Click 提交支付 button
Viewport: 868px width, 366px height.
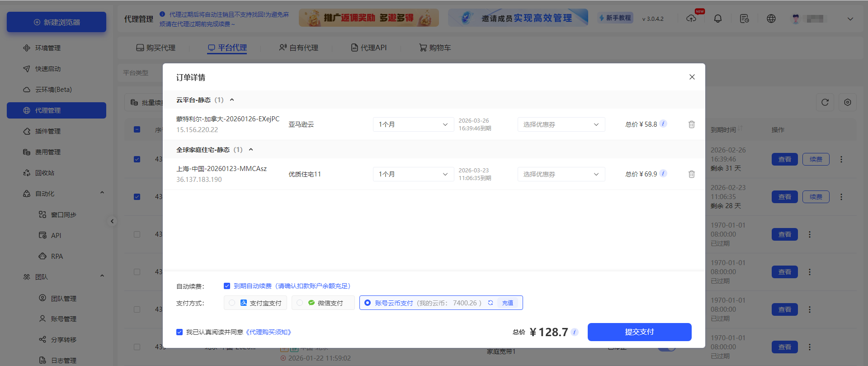pyautogui.click(x=639, y=332)
